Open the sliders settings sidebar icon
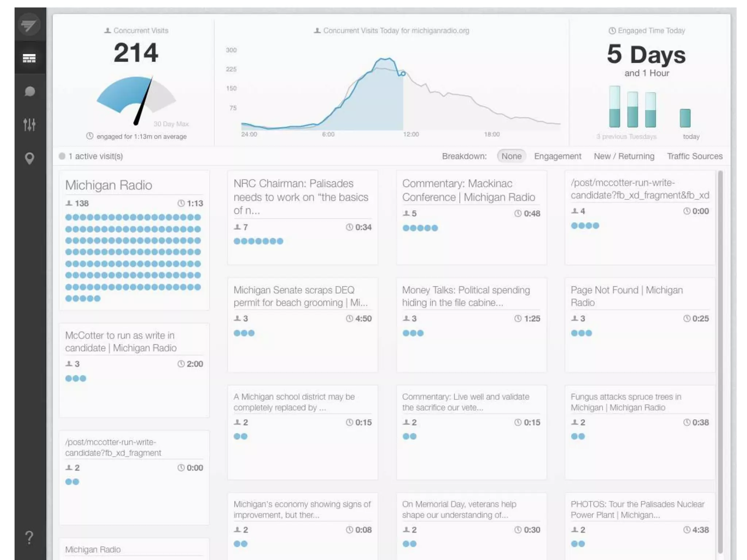This screenshot has width=747, height=560. click(29, 125)
